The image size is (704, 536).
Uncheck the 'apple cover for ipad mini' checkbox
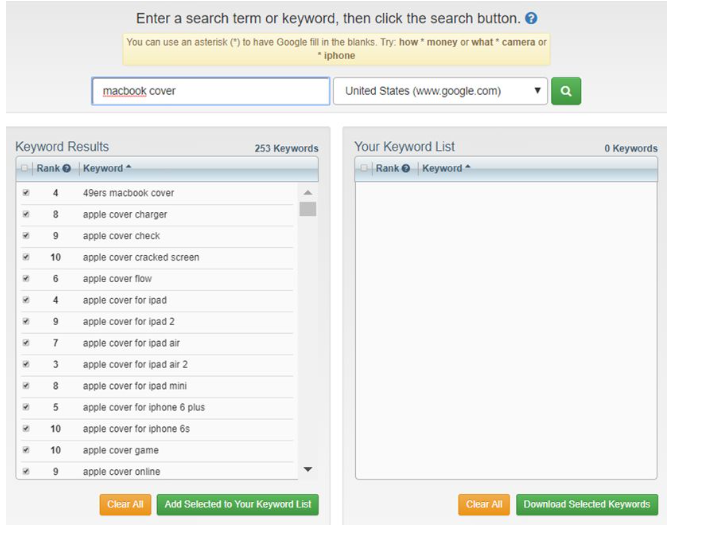26,386
